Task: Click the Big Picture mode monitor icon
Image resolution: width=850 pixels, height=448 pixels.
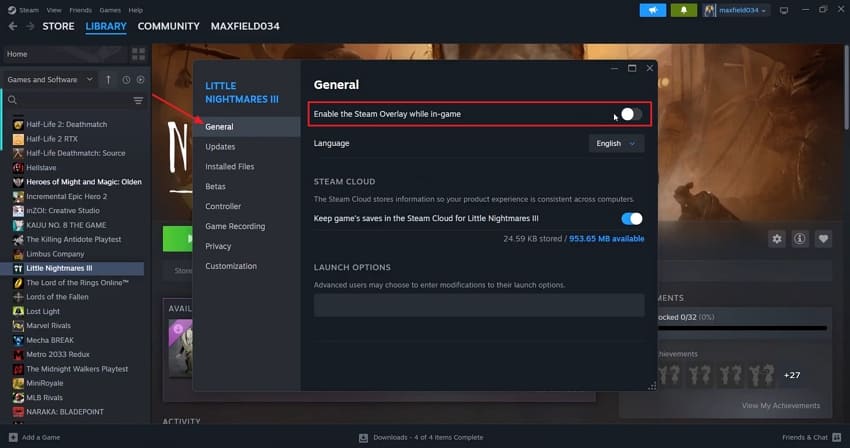Action: pyautogui.click(x=784, y=10)
